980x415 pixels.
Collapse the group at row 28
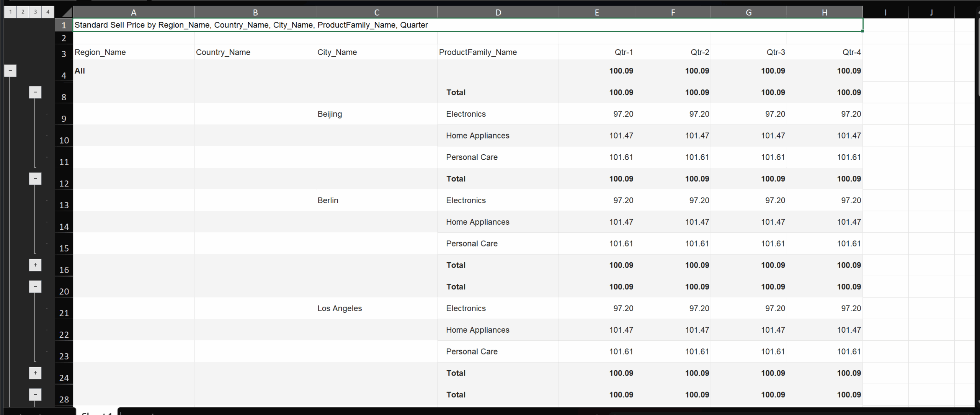[35, 394]
